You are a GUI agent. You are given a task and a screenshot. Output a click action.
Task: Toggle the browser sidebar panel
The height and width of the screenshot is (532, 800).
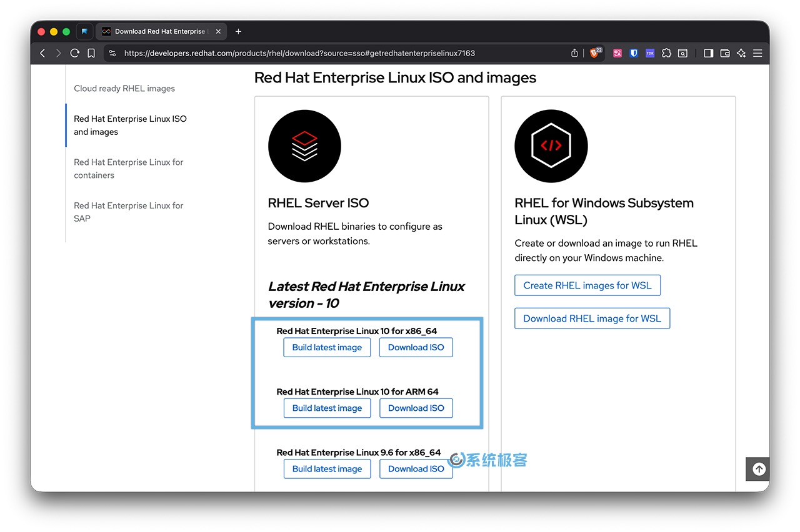click(x=708, y=53)
